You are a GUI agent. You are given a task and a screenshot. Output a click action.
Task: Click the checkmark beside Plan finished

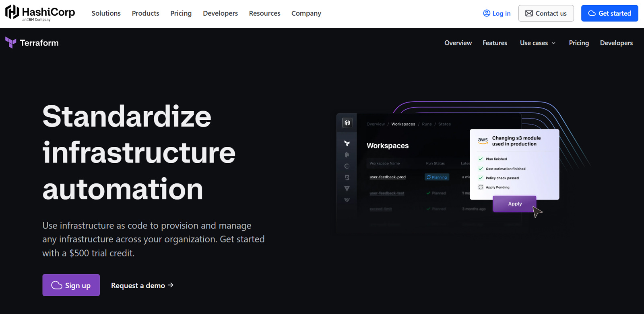[x=481, y=159]
